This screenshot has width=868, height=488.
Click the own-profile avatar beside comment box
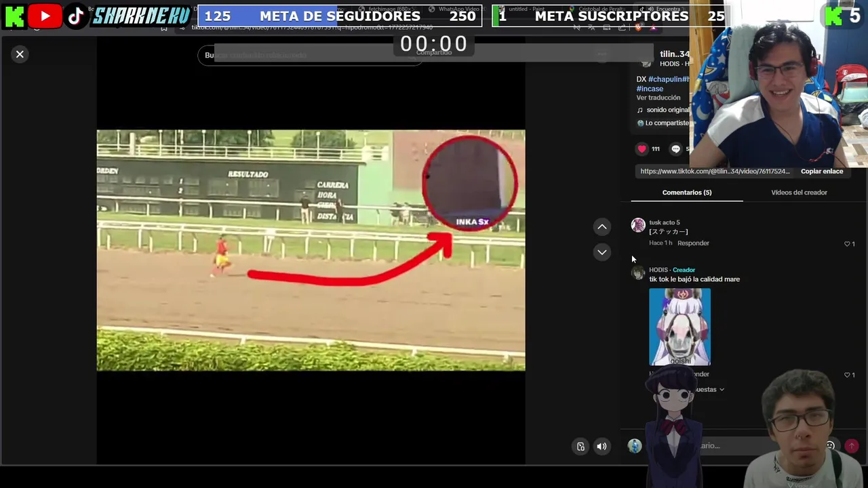pos(635,446)
